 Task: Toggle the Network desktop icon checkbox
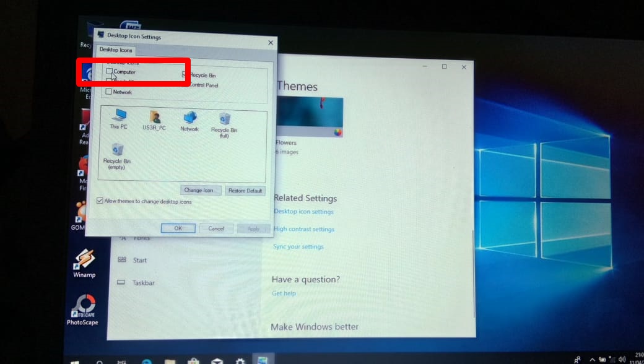[x=110, y=92]
